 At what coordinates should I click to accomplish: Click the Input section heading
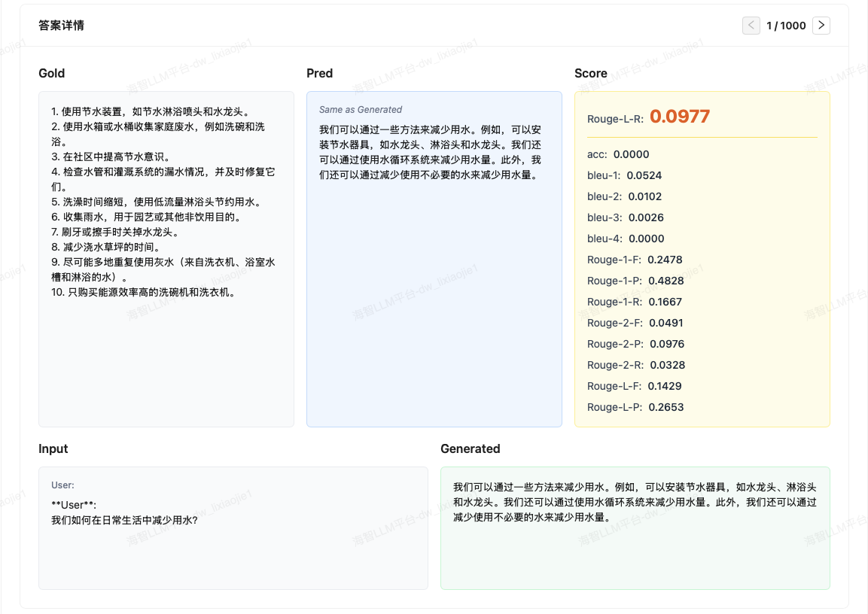pyautogui.click(x=53, y=448)
